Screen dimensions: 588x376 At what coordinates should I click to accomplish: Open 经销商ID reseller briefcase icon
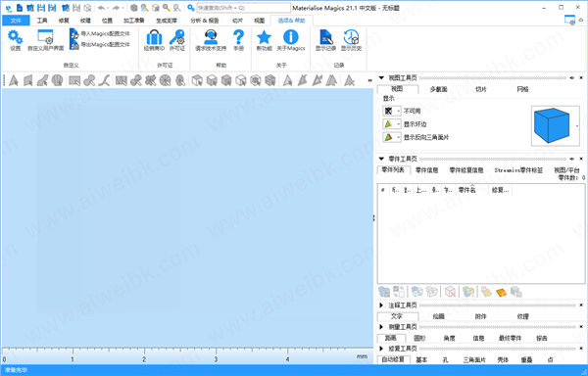pyautogui.click(x=154, y=40)
